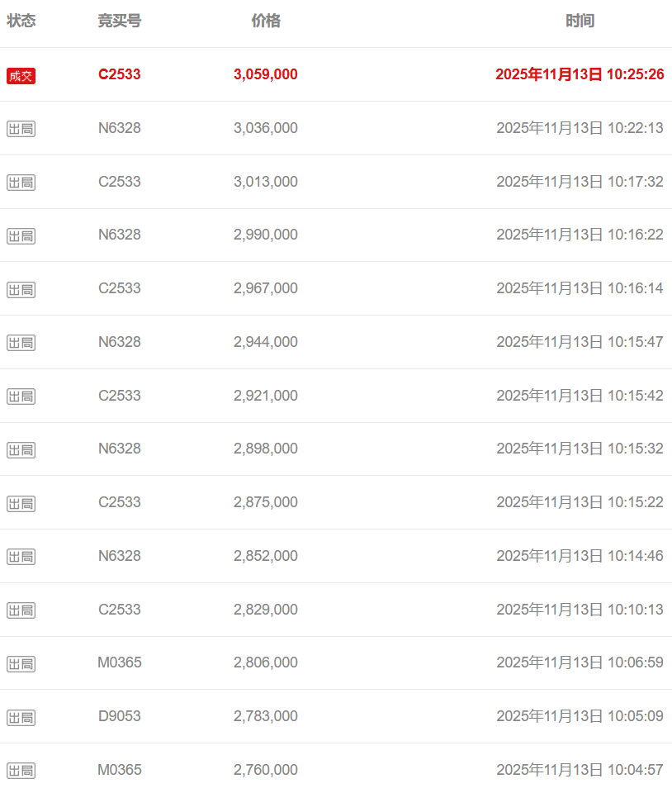Click the 价格 column header
Image resolution: width=672 pixels, height=793 pixels.
(x=265, y=21)
